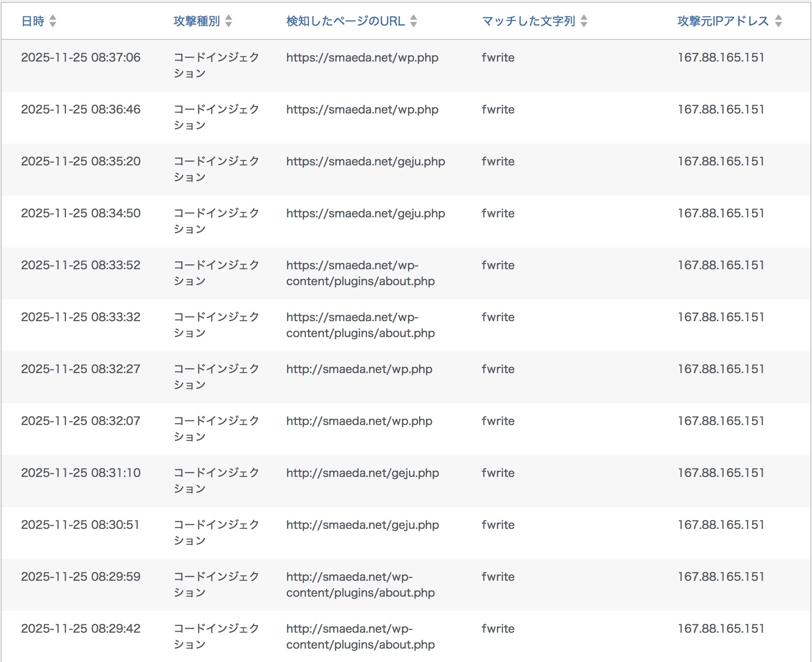Click sort arrows beside 検知したページのURL header
The image size is (812, 662).
point(414,21)
